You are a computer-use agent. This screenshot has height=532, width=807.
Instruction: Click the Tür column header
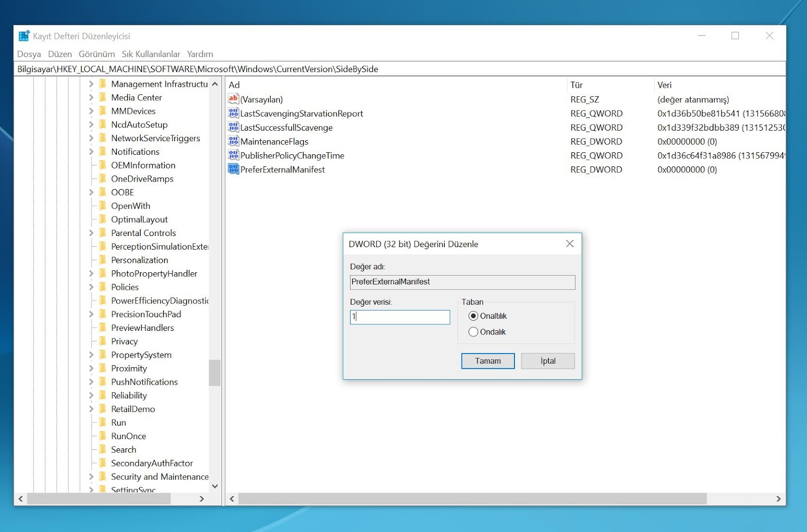tap(610, 85)
